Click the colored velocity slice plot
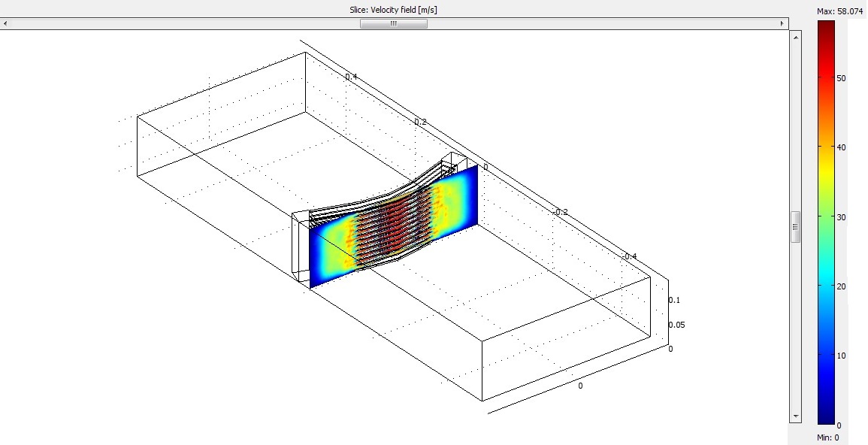Screen dimensions: 868x445 pos(394,226)
